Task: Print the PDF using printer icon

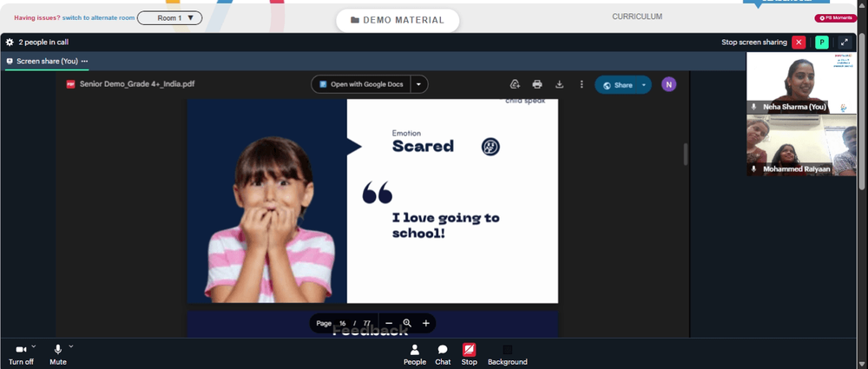Action: point(537,84)
